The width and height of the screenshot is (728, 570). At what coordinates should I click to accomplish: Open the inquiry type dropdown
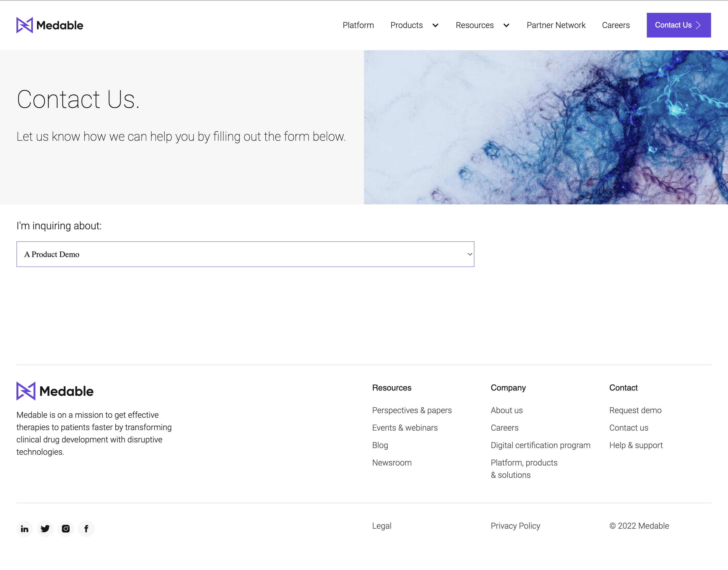tap(245, 254)
